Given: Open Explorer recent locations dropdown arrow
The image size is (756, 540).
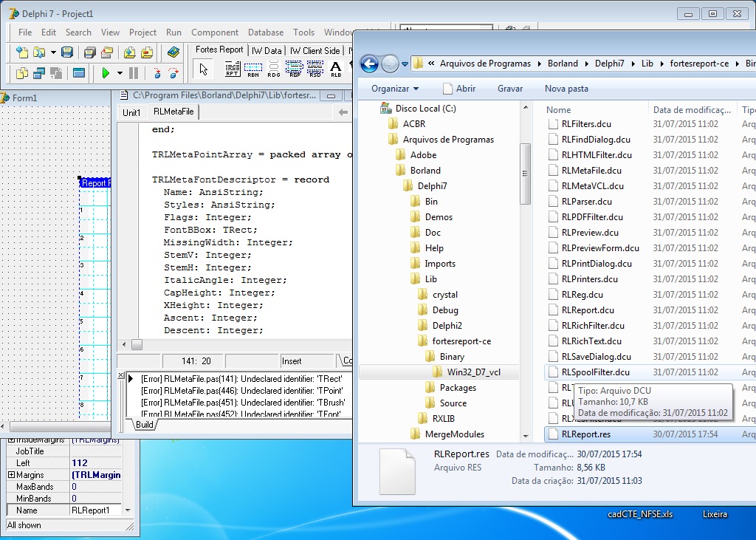Looking at the screenshot, I should [x=405, y=64].
